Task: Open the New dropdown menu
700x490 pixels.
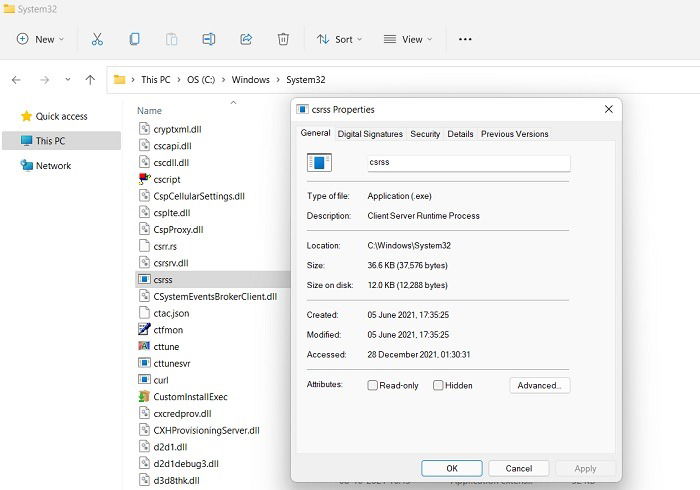Action: [x=40, y=39]
